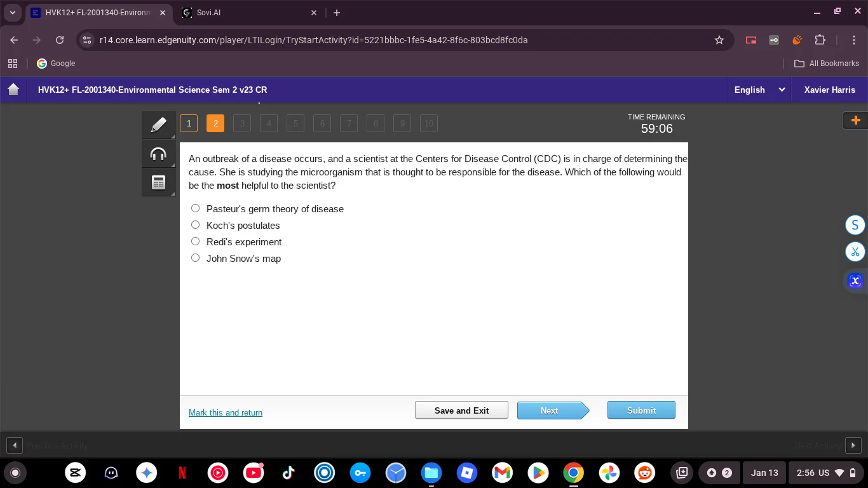Image resolution: width=868 pixels, height=488 pixels.
Task: Open the audio headphones tool
Action: coord(158,154)
